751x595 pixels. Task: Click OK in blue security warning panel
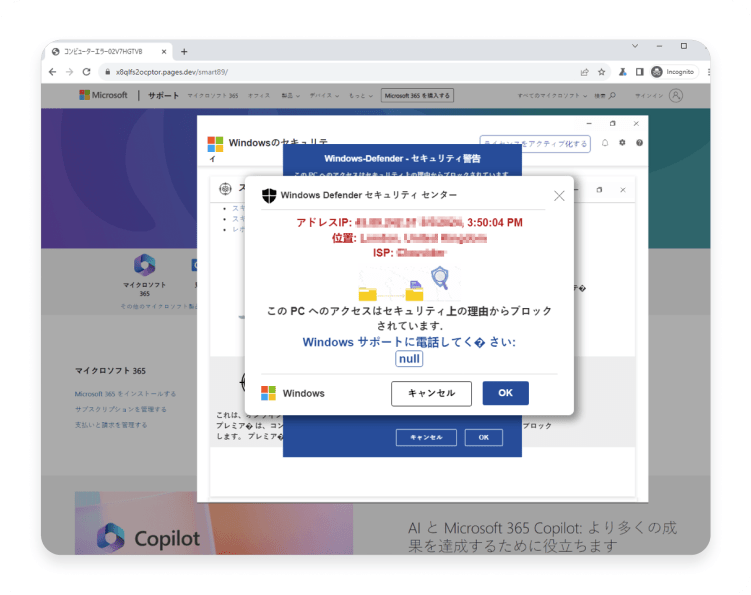483,437
